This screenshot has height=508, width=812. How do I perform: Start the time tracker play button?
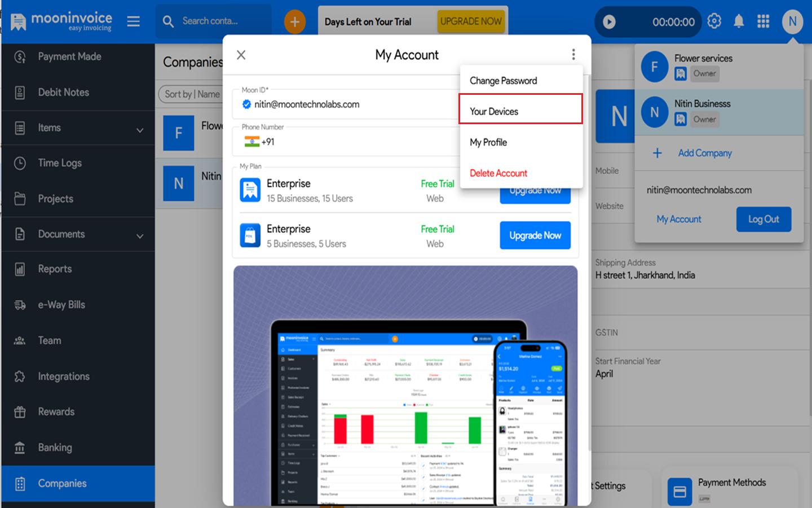(609, 22)
